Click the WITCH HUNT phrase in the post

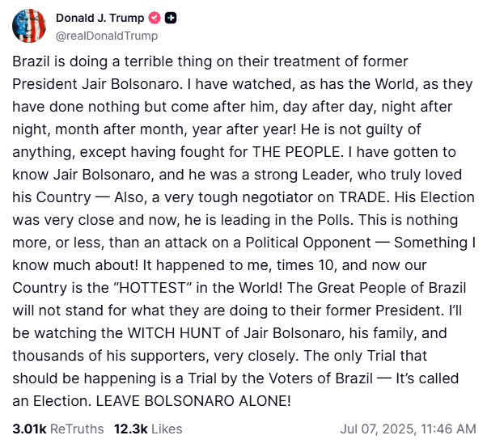(174, 333)
